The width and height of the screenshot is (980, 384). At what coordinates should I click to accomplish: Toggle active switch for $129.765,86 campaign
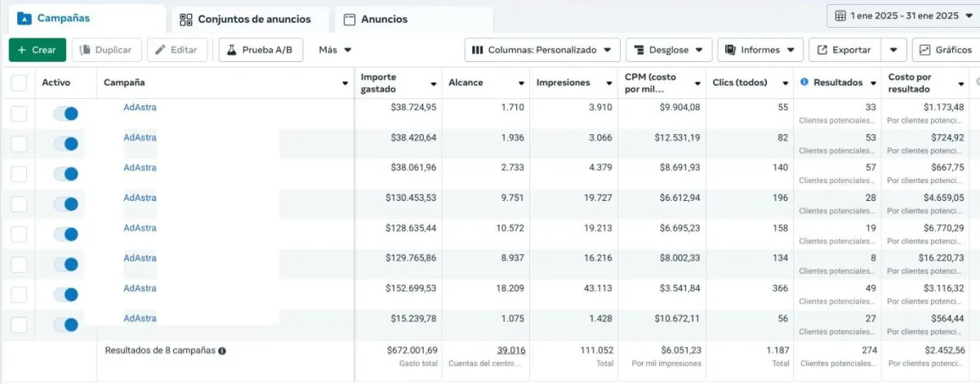[x=65, y=265]
